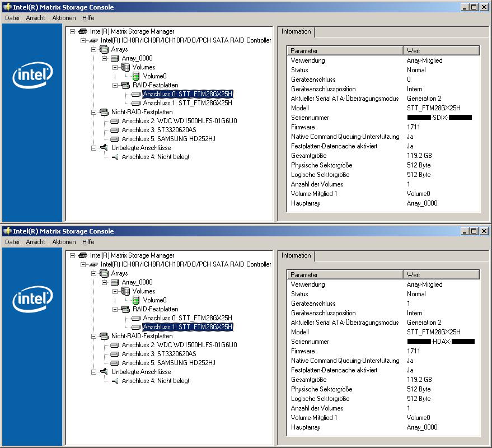The width and height of the screenshot is (492, 448).
Task: Click Arrays stack icon in upper tree
Action: pyautogui.click(x=104, y=49)
